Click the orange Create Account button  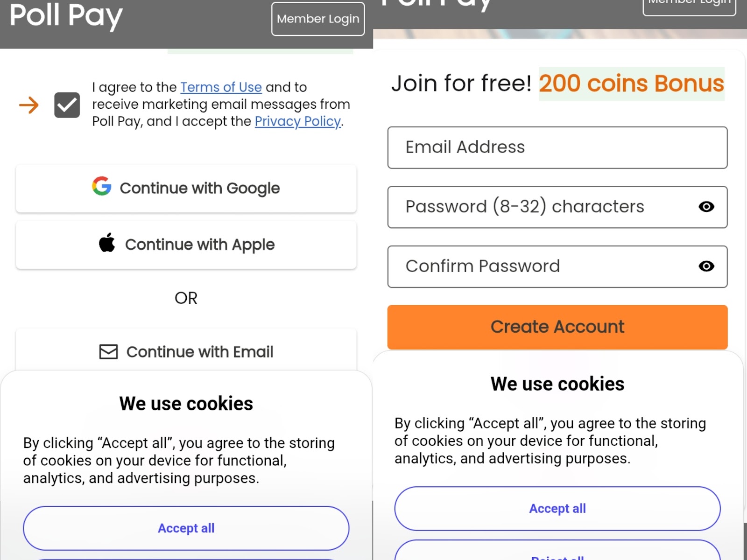point(557,327)
